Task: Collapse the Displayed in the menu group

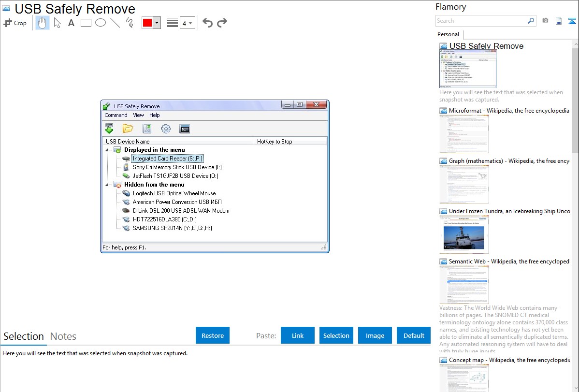Action: pyautogui.click(x=107, y=150)
